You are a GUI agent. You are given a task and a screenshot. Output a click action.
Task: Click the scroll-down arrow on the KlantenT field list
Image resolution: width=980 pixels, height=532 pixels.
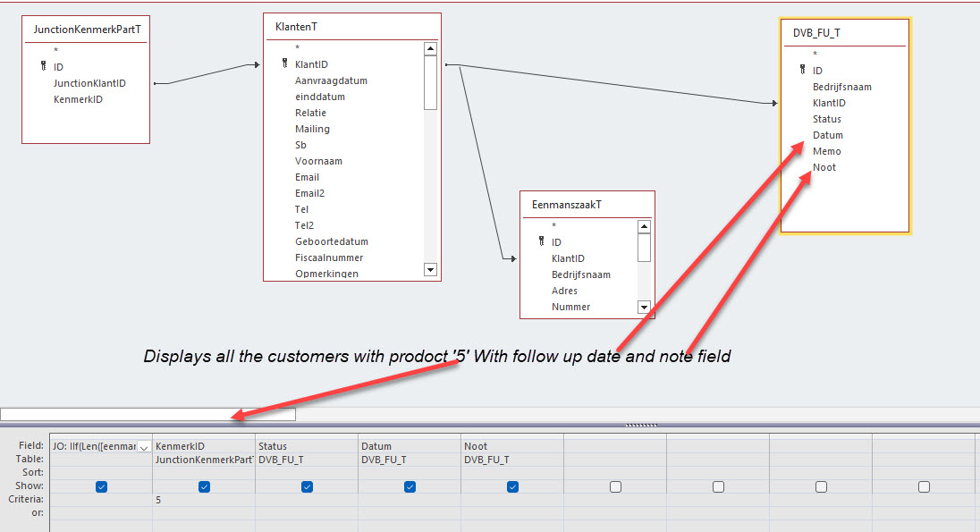[x=430, y=269]
